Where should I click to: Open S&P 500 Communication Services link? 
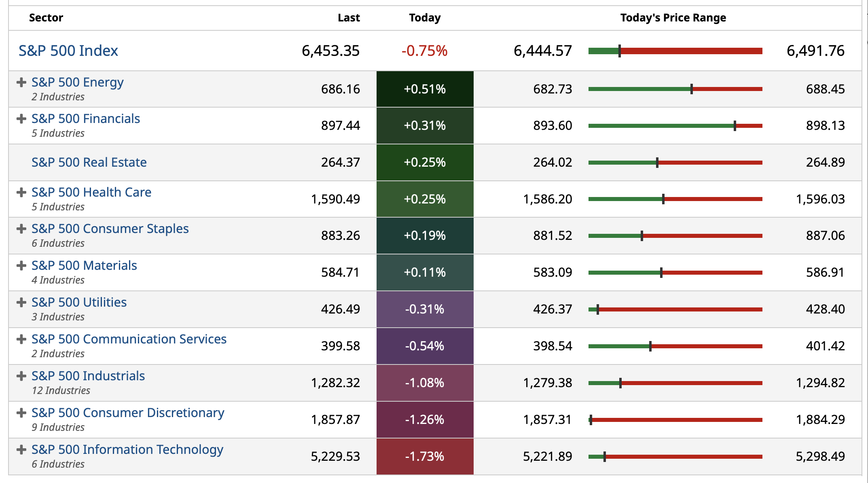click(129, 339)
